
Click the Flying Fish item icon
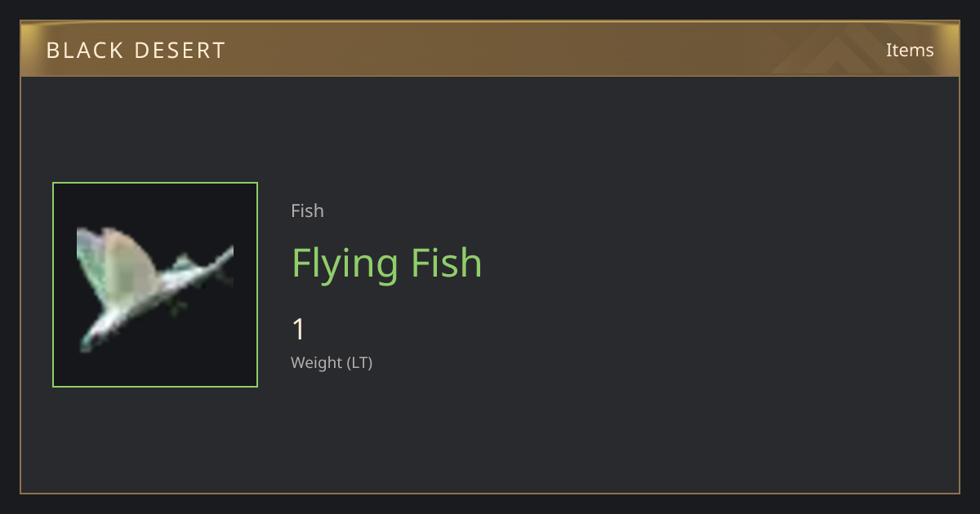pyautogui.click(x=155, y=285)
